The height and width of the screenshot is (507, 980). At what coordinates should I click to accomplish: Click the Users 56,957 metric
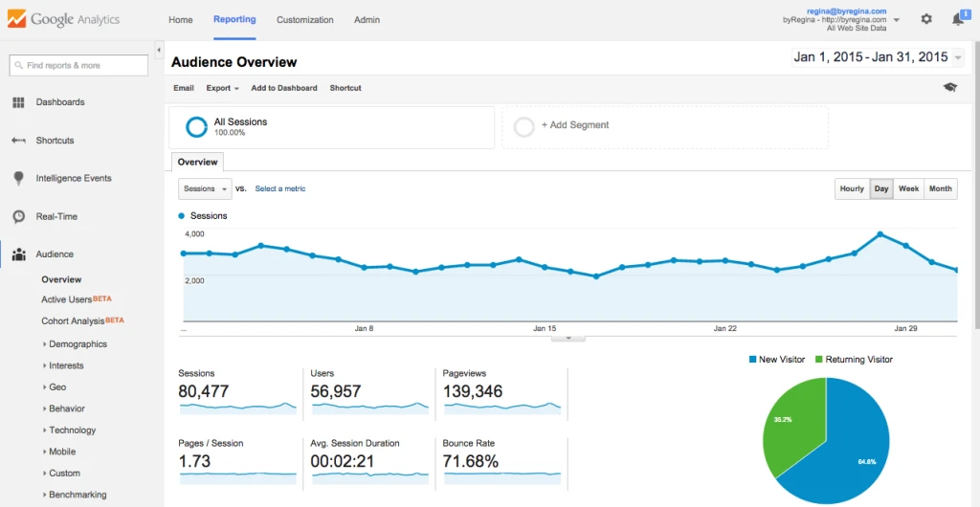click(x=369, y=391)
